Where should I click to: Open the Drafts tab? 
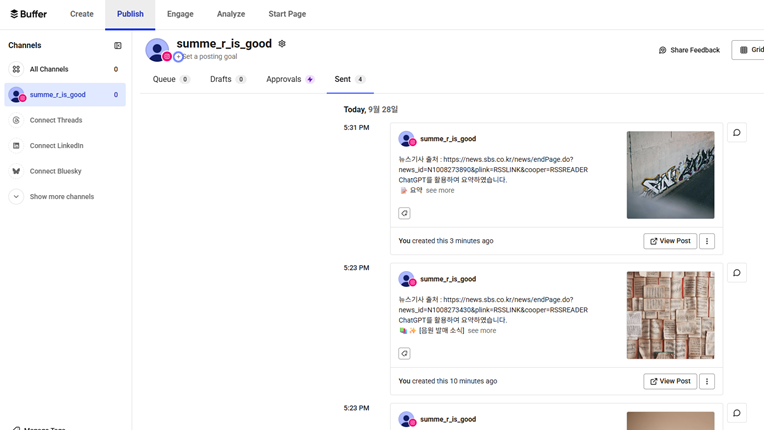pos(228,79)
